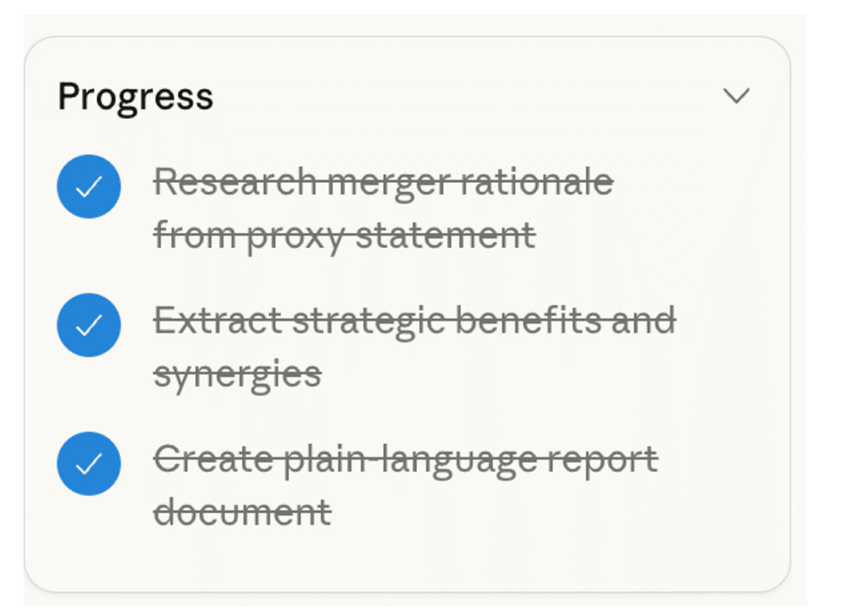Uncheck the Extract strategic benefits task

click(x=89, y=325)
